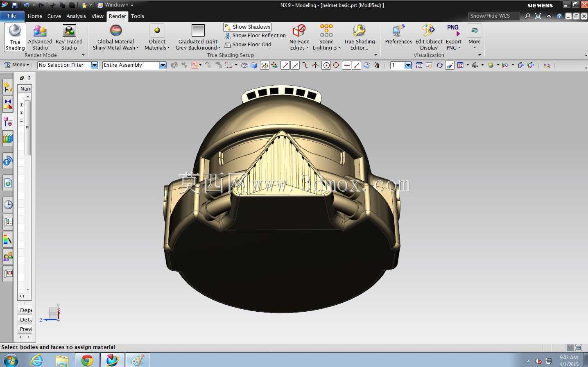Viewport: 588px width, 367px height.
Task: Open the Menu dropdown button
Action: [16, 65]
